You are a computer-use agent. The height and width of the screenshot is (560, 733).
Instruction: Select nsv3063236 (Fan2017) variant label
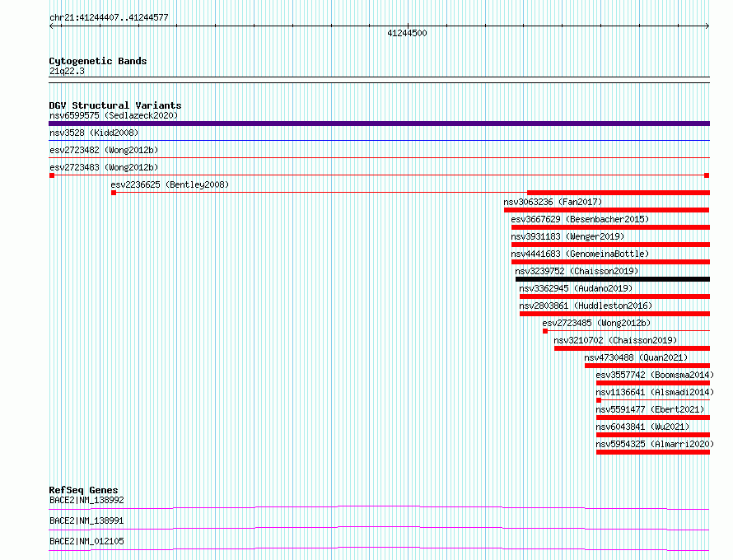[553, 202]
